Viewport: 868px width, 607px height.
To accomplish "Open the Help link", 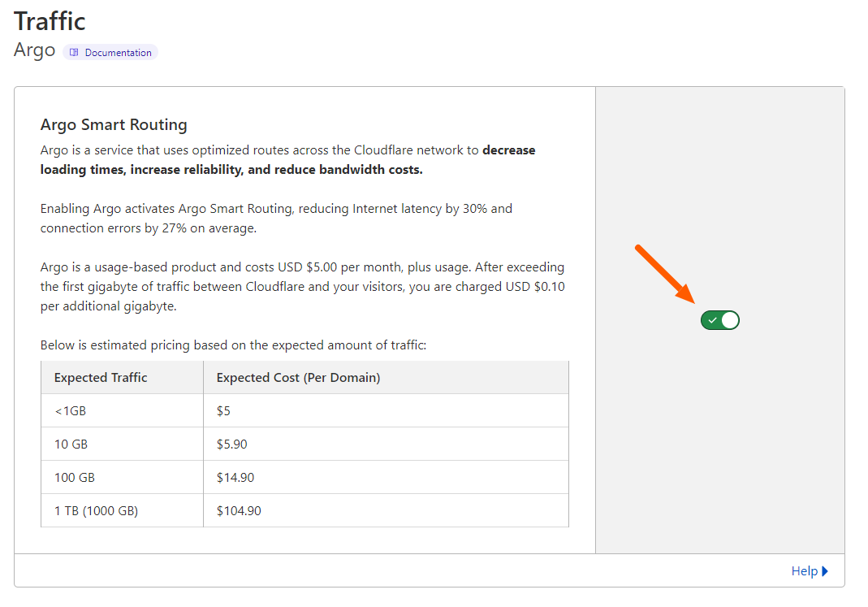I will point(803,571).
